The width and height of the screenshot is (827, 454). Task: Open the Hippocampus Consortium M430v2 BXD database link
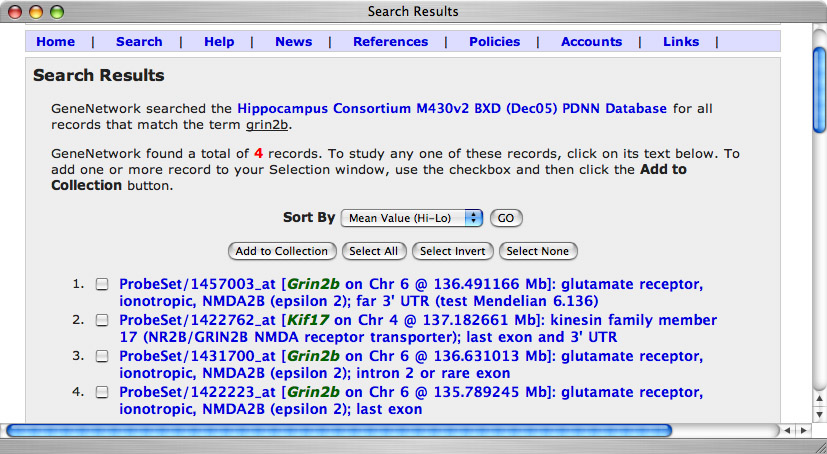[x=451, y=108]
